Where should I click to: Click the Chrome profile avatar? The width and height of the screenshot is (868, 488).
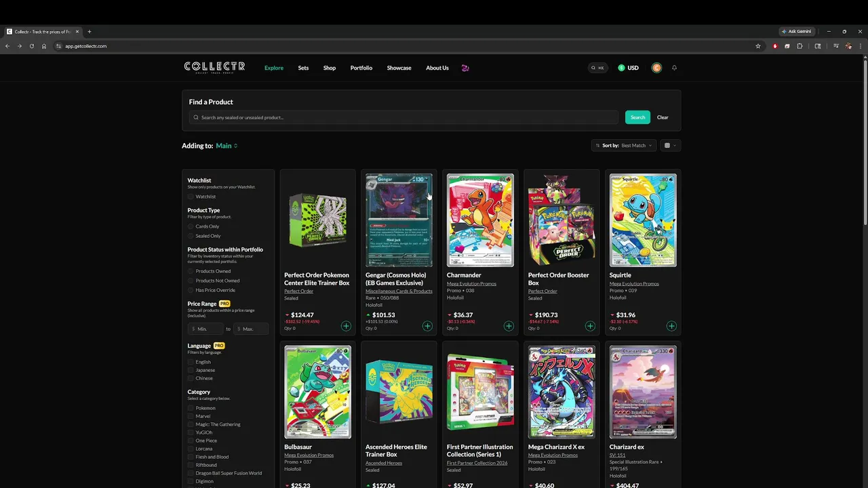tap(848, 46)
